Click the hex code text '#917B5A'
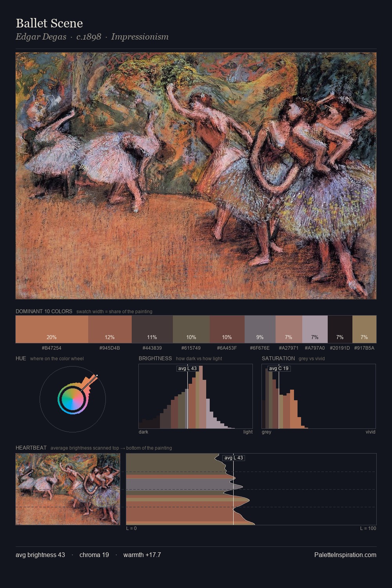The width and height of the screenshot is (392, 588). pos(364,348)
